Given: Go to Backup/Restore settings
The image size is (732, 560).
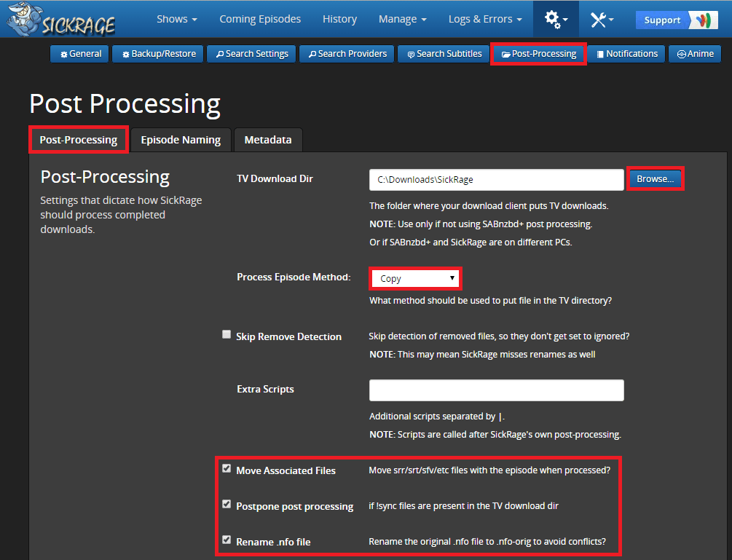Looking at the screenshot, I should [159, 54].
